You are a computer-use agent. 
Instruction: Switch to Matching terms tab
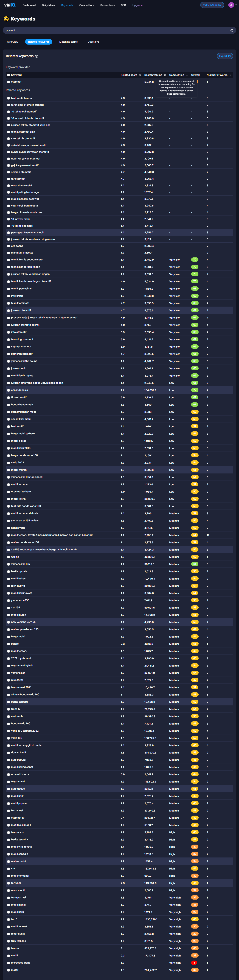(68, 42)
